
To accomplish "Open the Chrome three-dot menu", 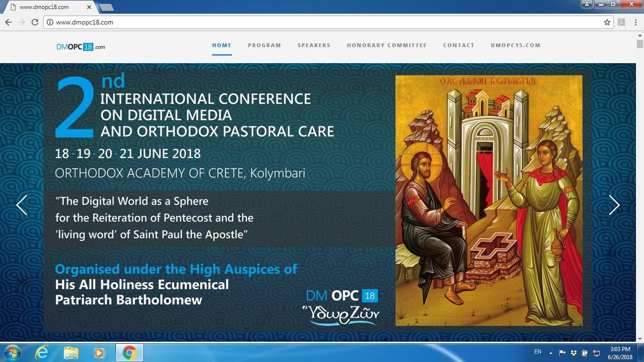I will point(636,22).
